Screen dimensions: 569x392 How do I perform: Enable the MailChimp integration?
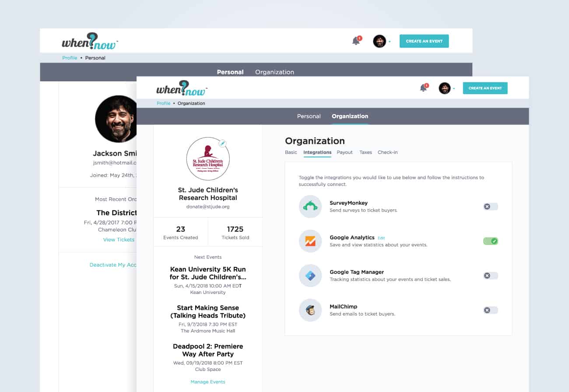click(490, 310)
